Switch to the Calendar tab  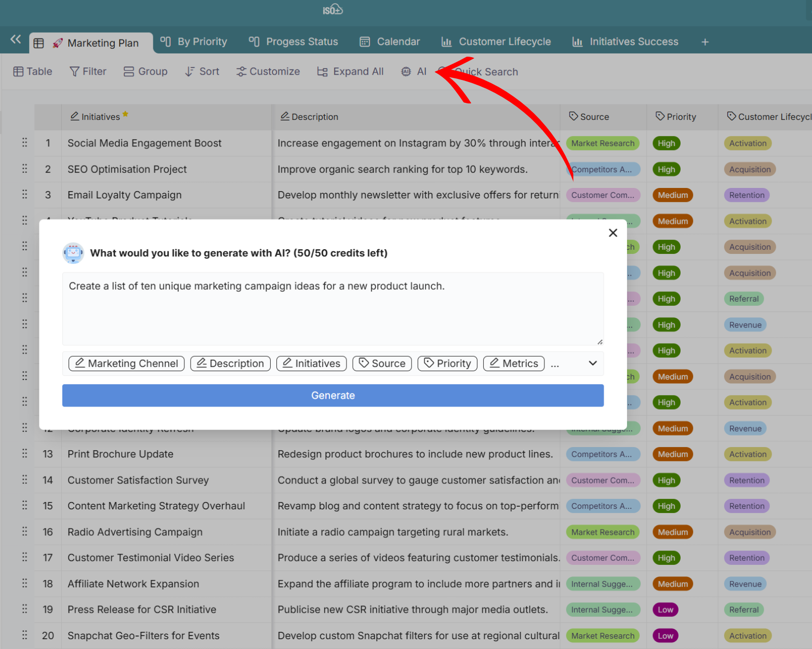click(390, 42)
